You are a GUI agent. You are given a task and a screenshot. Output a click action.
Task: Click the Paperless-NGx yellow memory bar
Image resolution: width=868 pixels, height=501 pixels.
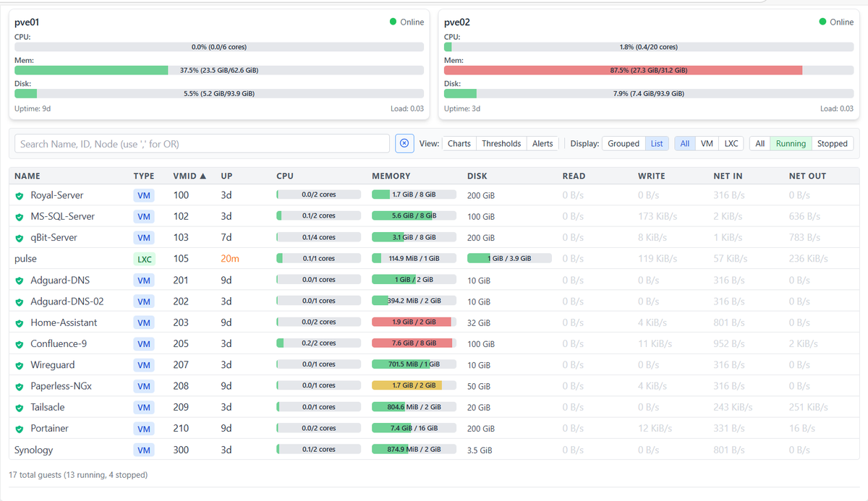click(x=414, y=385)
